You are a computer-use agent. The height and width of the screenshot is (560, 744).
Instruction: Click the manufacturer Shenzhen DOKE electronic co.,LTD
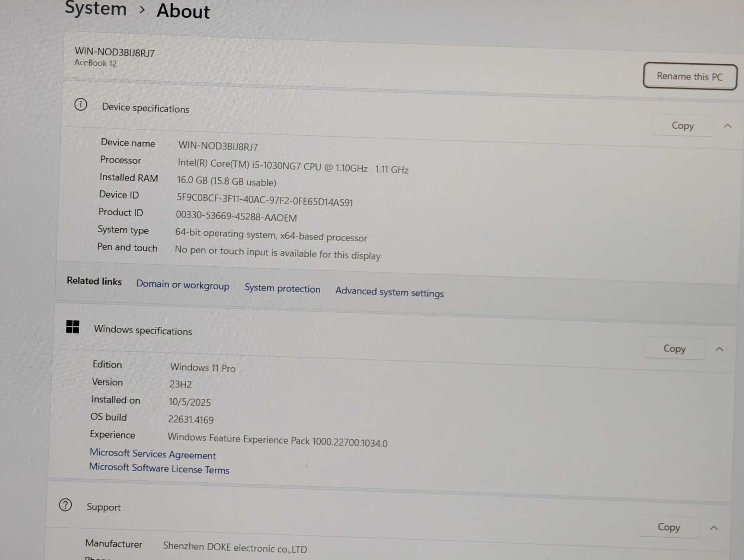point(235,547)
